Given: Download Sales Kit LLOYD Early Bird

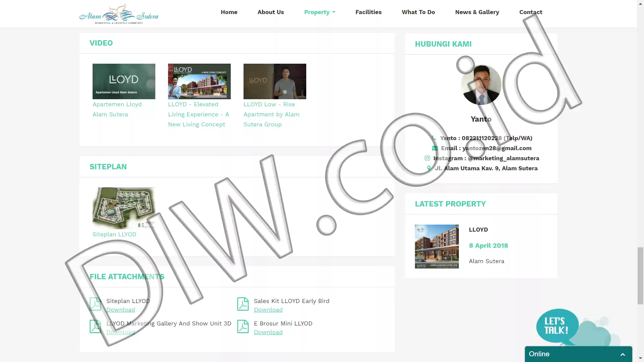Looking at the screenshot, I should 268,310.
